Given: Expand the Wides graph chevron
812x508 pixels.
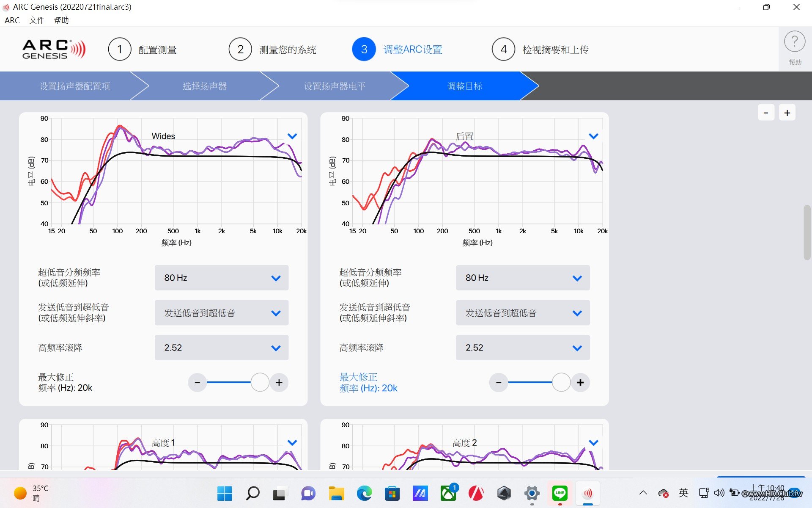Looking at the screenshot, I should point(292,136).
